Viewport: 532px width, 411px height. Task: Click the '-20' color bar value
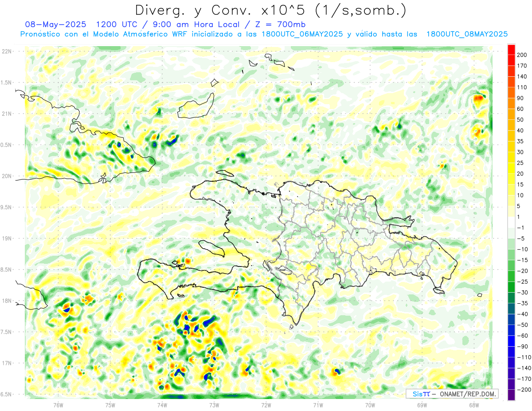[x=522, y=271]
